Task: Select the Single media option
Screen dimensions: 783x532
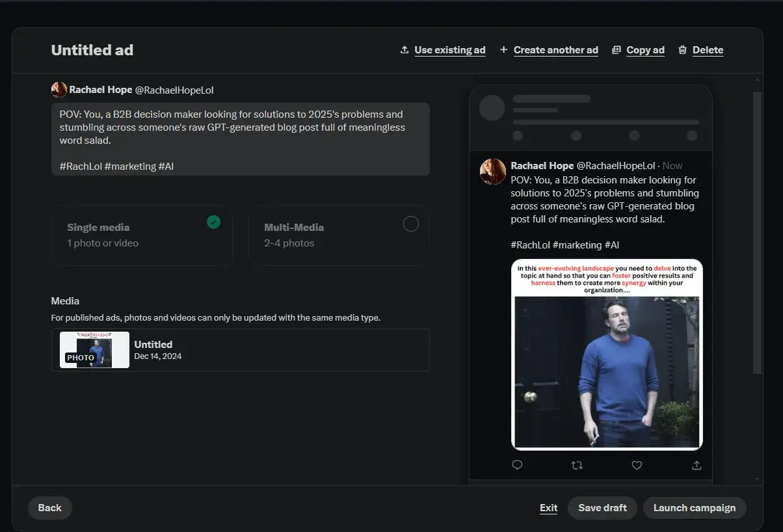Action: [142, 235]
